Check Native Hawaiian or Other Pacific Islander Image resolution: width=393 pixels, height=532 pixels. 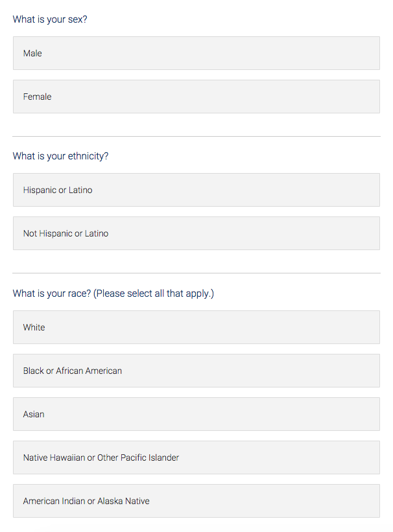point(196,457)
